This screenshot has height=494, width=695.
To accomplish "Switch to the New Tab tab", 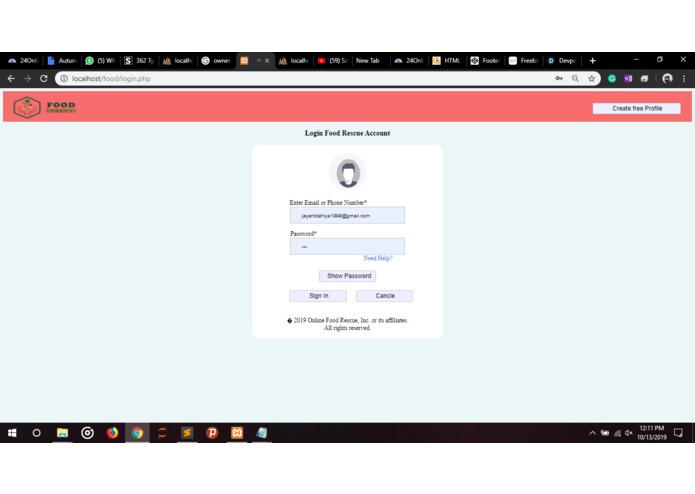I will [371, 61].
